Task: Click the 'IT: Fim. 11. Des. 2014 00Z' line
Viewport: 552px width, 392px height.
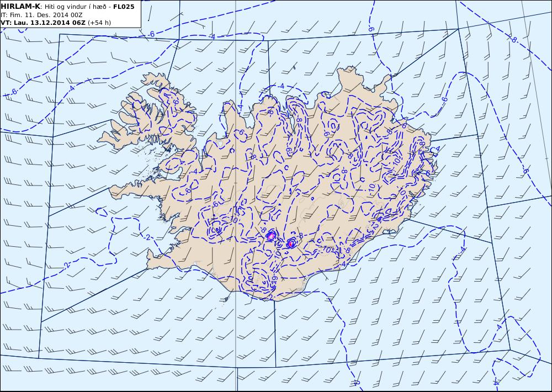Action: [41, 15]
